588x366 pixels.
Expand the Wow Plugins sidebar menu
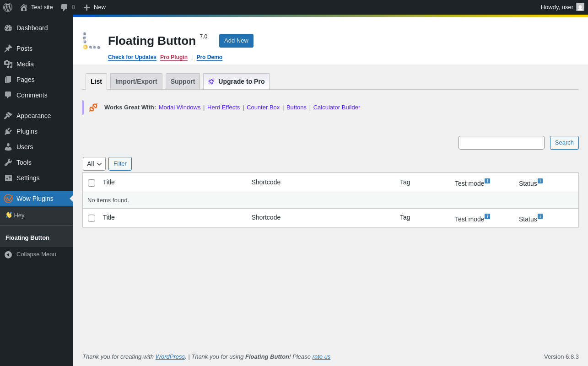(x=35, y=199)
